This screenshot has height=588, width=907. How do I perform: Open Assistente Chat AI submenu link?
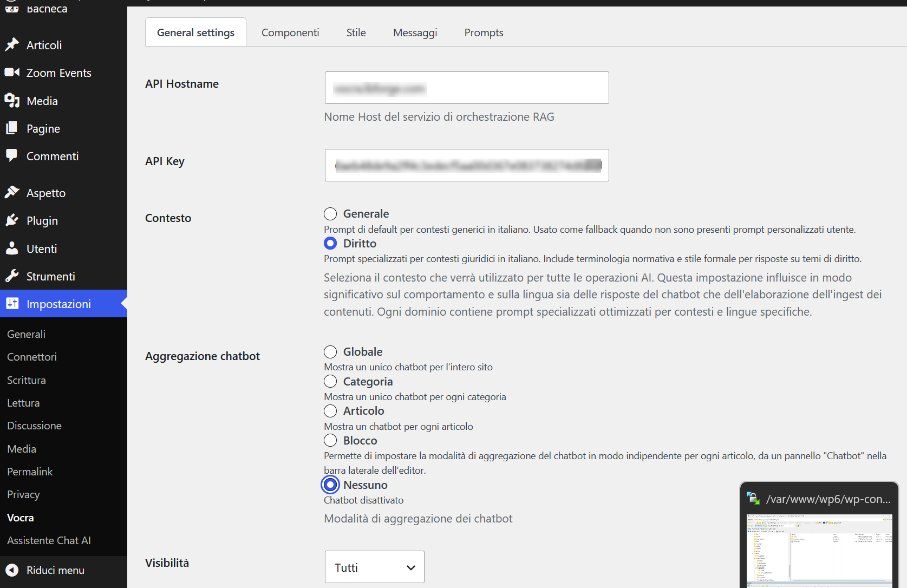(49, 540)
